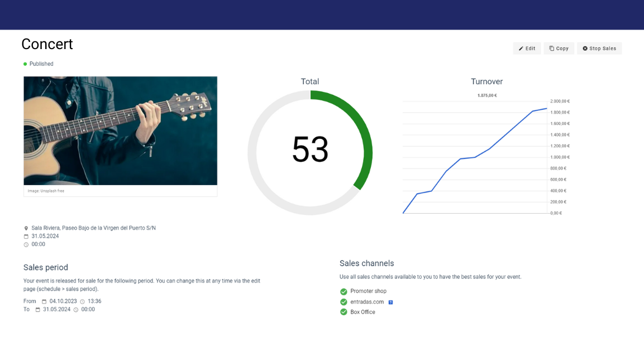Toggle the Box Office channel checkmark

(344, 312)
